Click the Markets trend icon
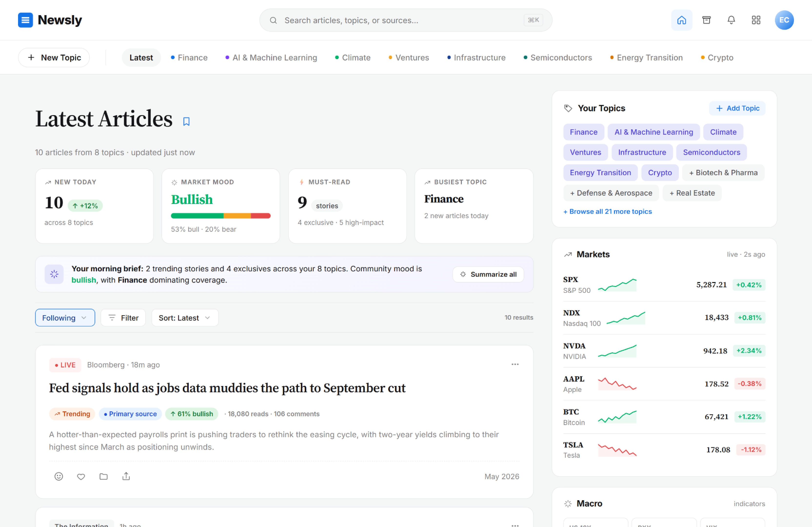The image size is (812, 527). tap(568, 254)
